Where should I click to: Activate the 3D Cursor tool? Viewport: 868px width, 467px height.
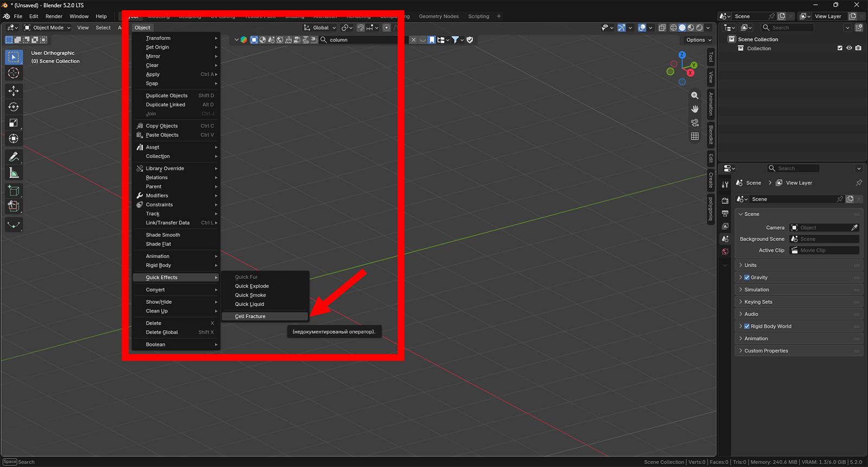coord(14,73)
